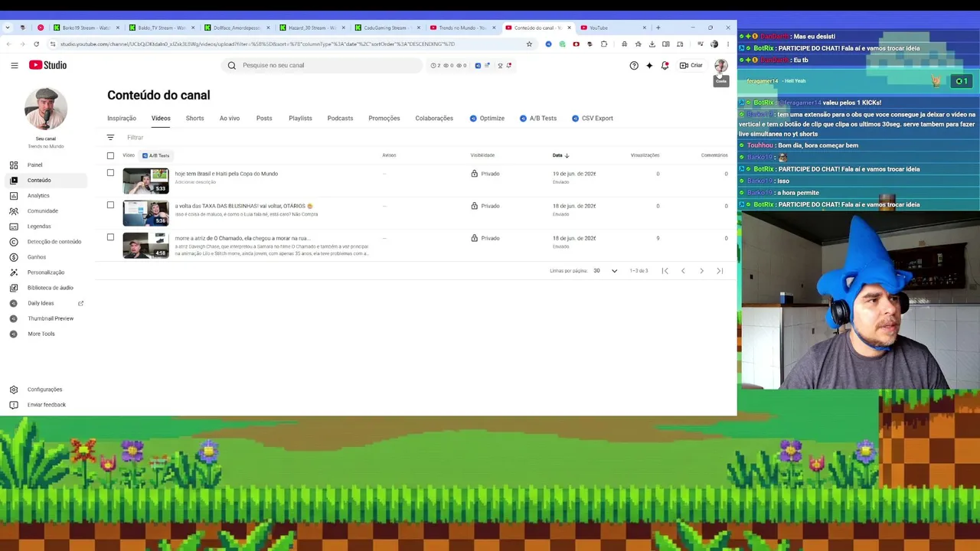Click the browser address bar URL
This screenshot has height=551, width=980.
click(257, 44)
